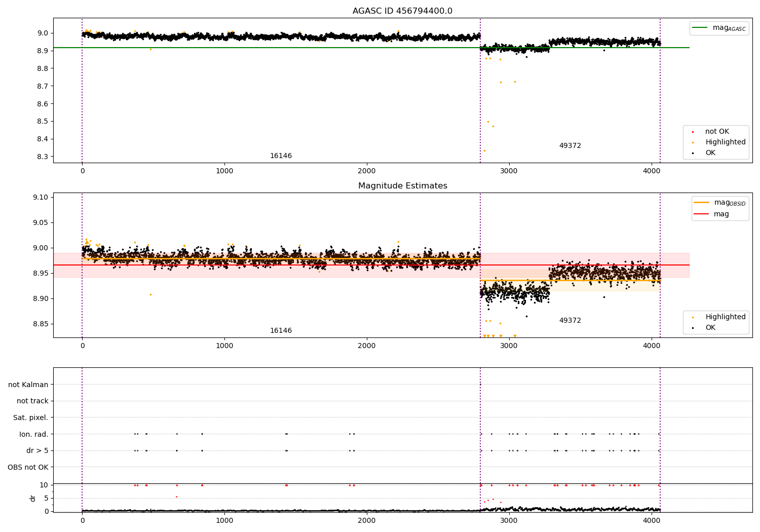This screenshot has width=760, height=532.
Task: Click the "Magnitude Estimates" subplot title
Action: pyautogui.click(x=403, y=186)
